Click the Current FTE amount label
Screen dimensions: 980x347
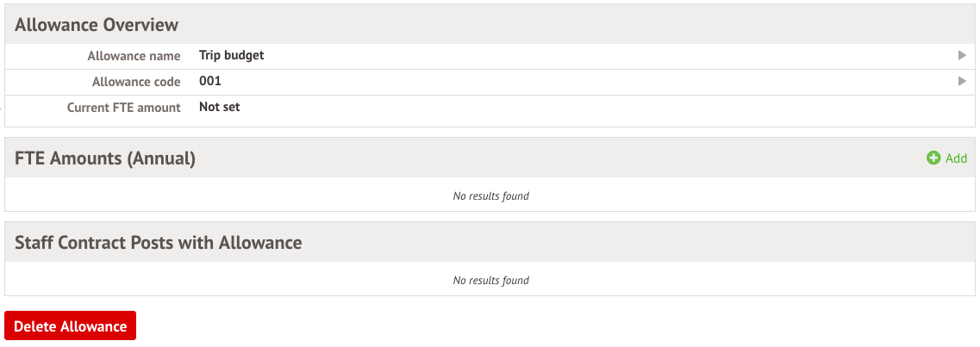coord(124,108)
